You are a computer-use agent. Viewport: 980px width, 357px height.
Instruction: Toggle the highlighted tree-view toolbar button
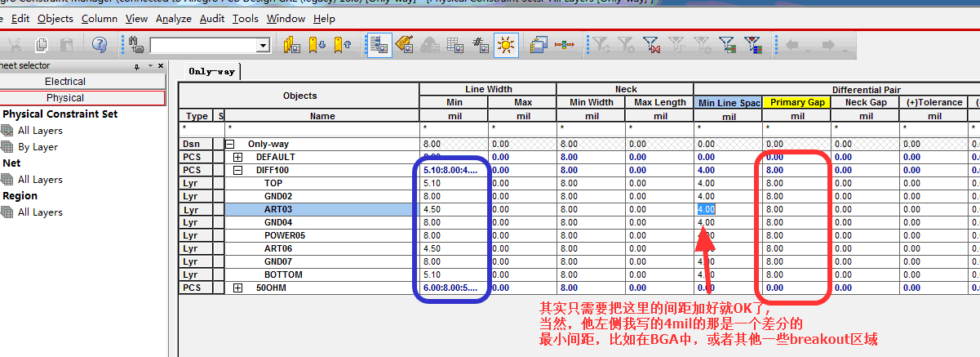379,45
